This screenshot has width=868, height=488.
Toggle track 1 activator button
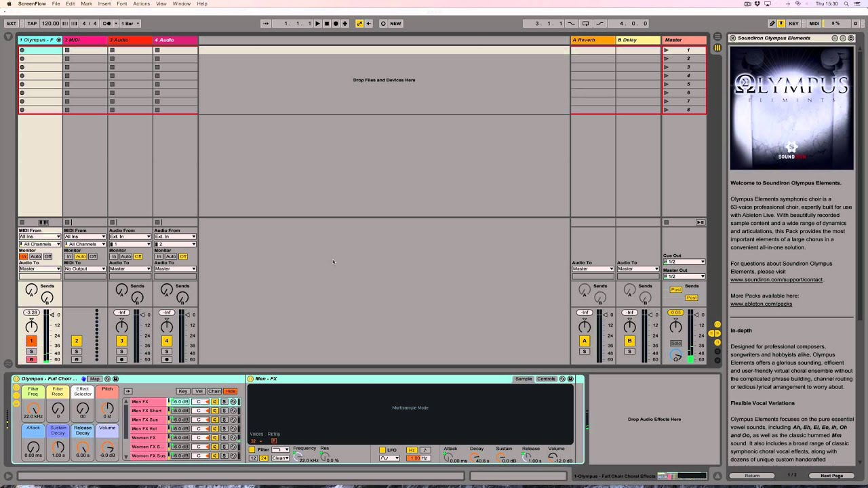(x=31, y=341)
